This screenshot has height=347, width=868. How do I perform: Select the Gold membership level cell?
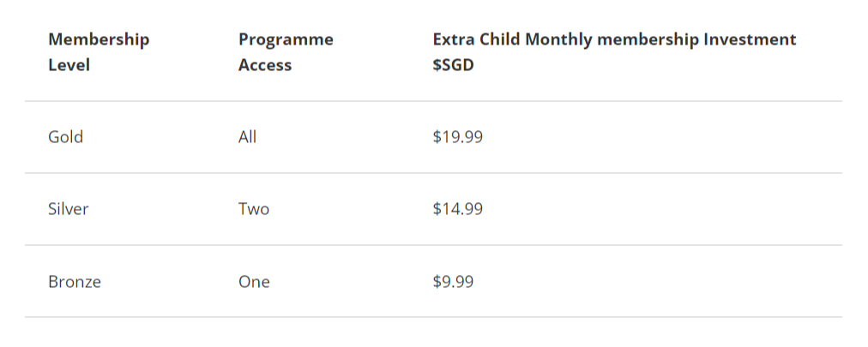[x=66, y=137]
